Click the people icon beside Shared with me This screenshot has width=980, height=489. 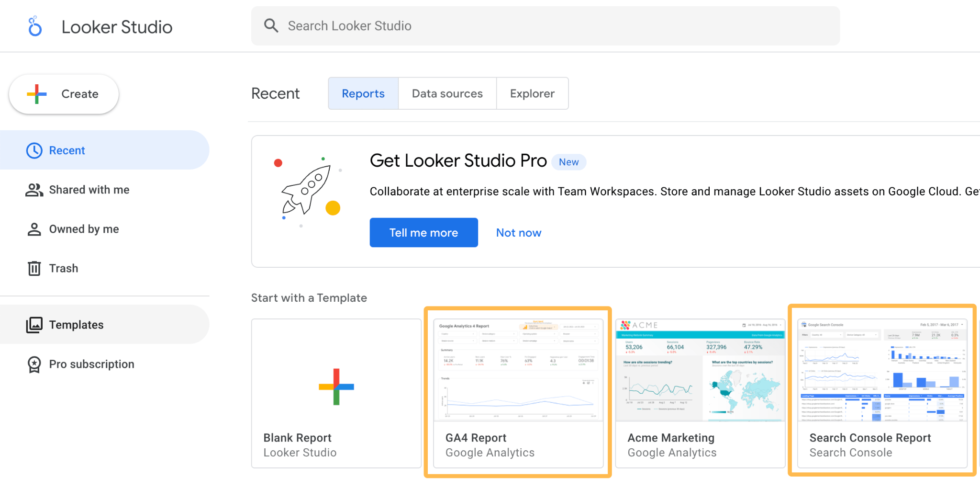[x=34, y=190]
